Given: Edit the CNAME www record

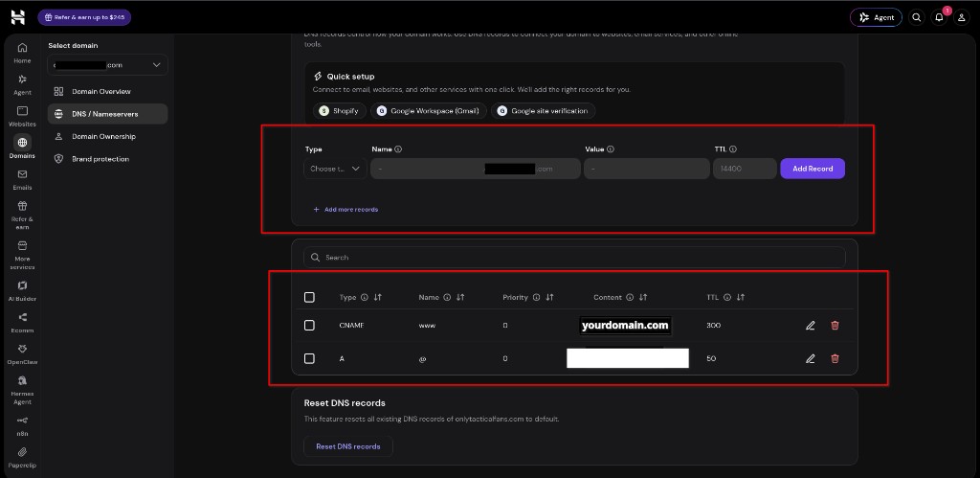Looking at the screenshot, I should click(x=810, y=326).
